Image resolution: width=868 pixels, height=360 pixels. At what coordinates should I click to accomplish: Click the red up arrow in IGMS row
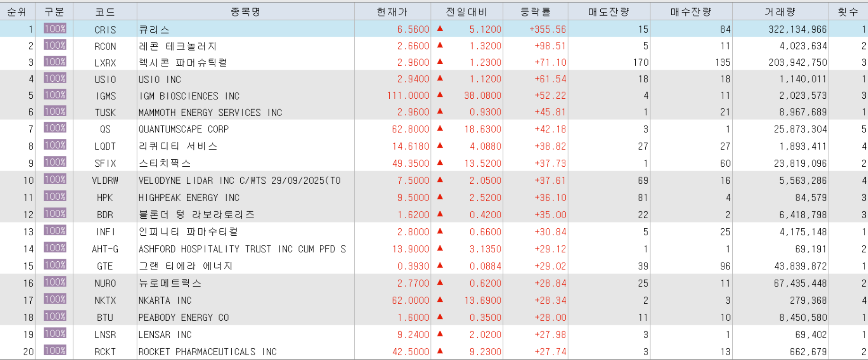point(440,94)
